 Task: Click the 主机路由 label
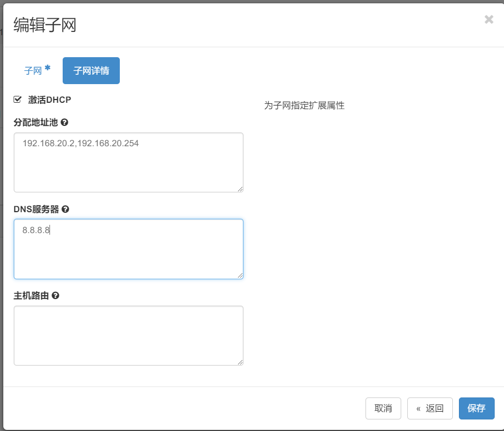tap(31, 296)
